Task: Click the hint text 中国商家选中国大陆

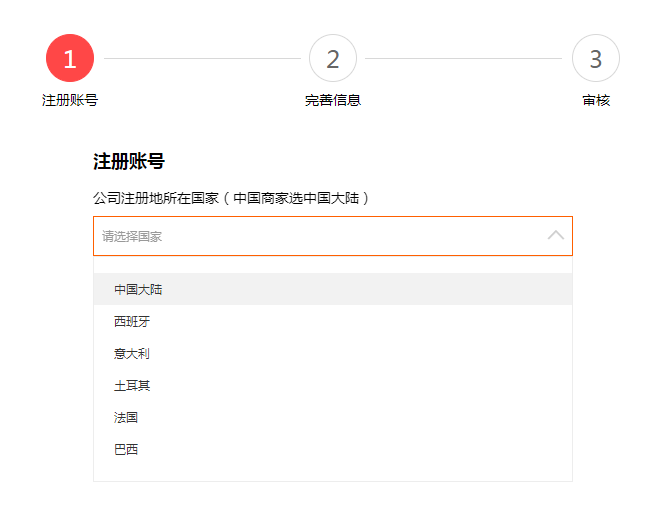Action: [295, 198]
